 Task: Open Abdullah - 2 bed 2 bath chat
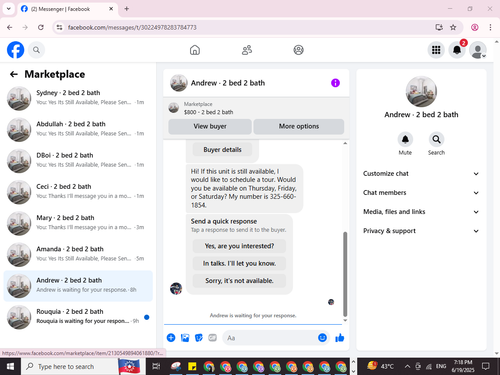pyautogui.click(x=78, y=129)
